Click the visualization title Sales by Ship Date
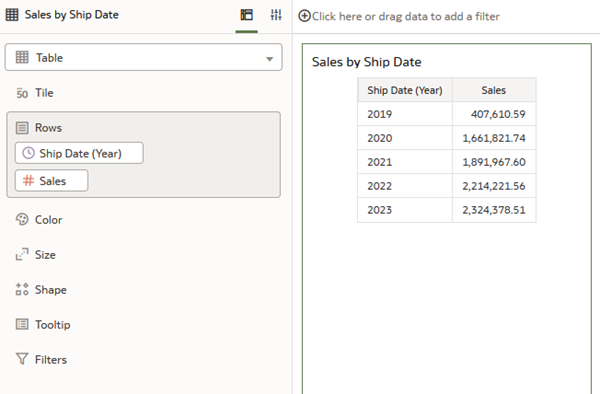Image resolution: width=600 pixels, height=394 pixels. 367,62
